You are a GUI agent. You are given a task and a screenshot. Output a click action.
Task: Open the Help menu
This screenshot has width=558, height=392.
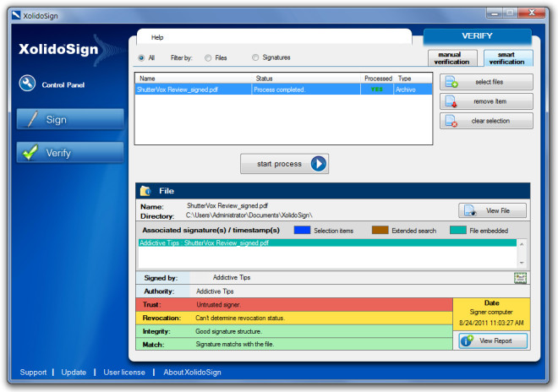point(157,37)
